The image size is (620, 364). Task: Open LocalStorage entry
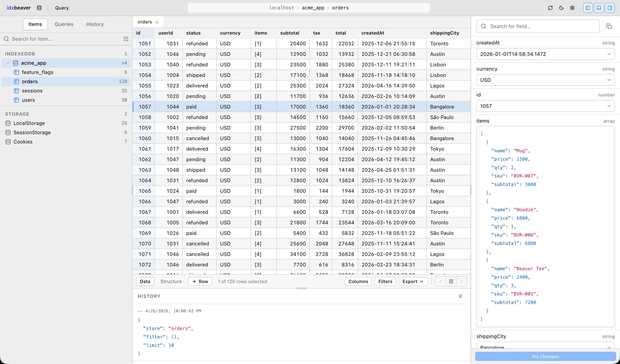(66, 123)
